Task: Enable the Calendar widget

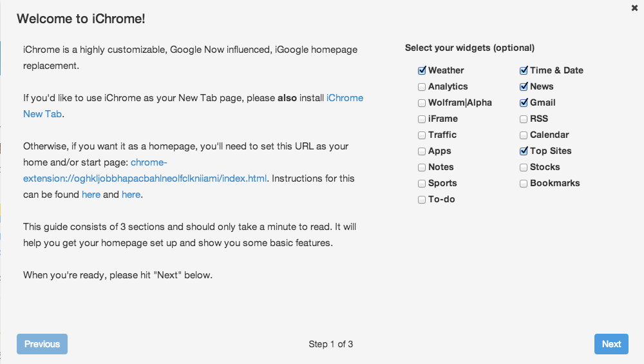Action: tap(524, 135)
